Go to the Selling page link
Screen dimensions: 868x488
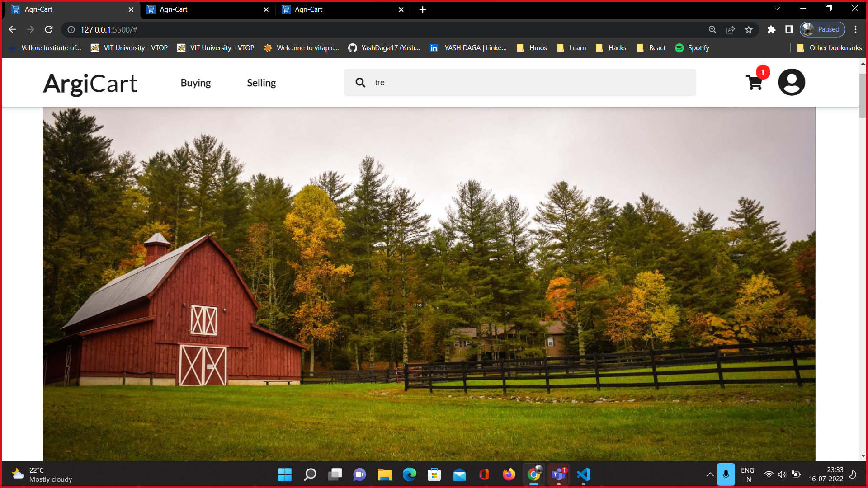[x=261, y=83]
